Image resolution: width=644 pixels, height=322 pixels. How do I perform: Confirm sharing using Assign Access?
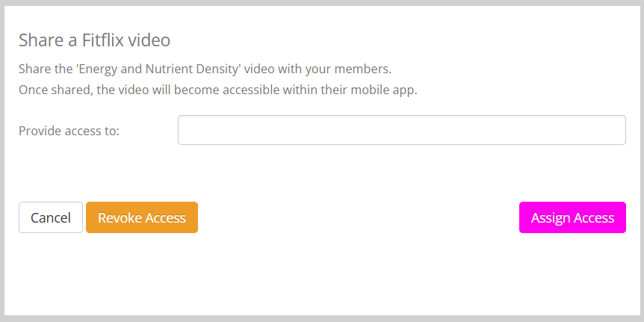572,217
